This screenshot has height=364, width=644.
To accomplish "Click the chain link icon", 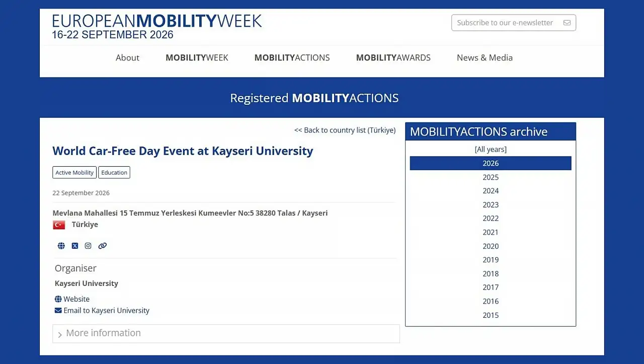I will [x=103, y=246].
